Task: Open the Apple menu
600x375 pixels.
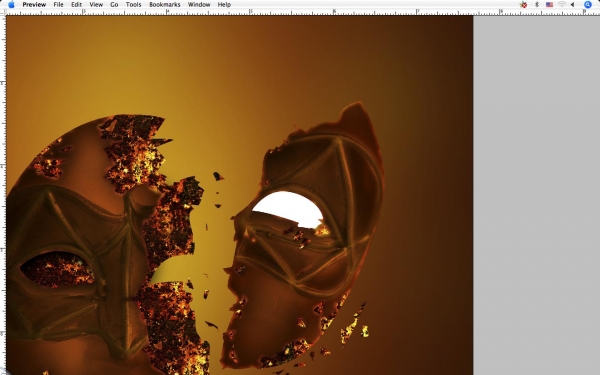Action: click(11, 5)
